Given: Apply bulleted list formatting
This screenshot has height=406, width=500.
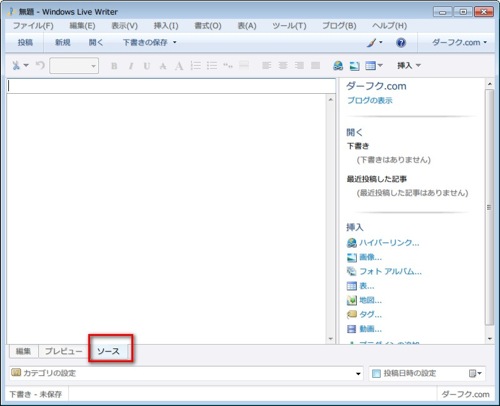Looking at the screenshot, I should [212, 65].
